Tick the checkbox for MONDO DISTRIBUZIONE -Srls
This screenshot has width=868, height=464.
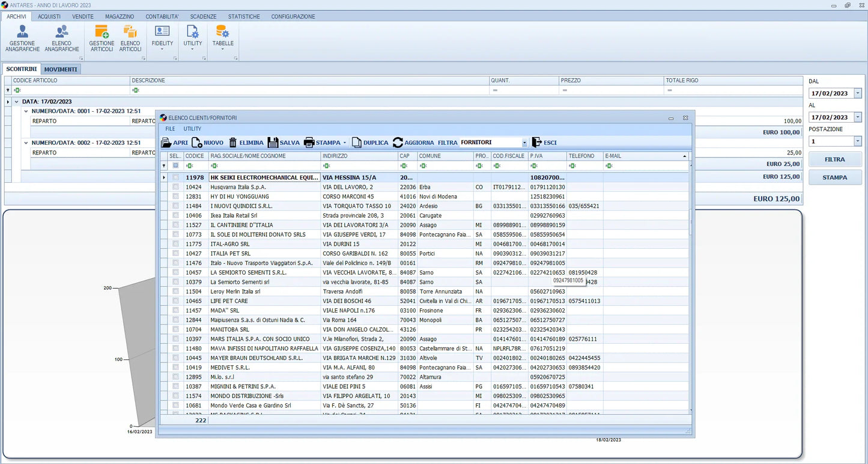(x=175, y=396)
